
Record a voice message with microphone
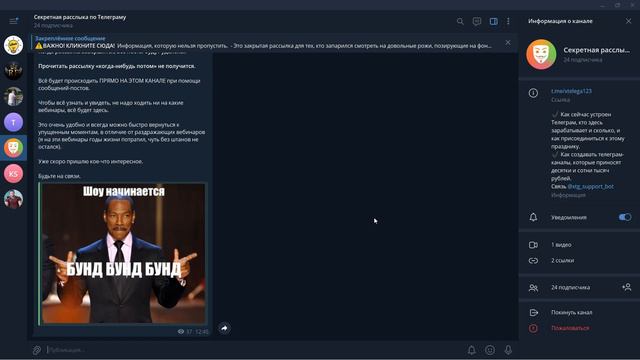click(508, 350)
